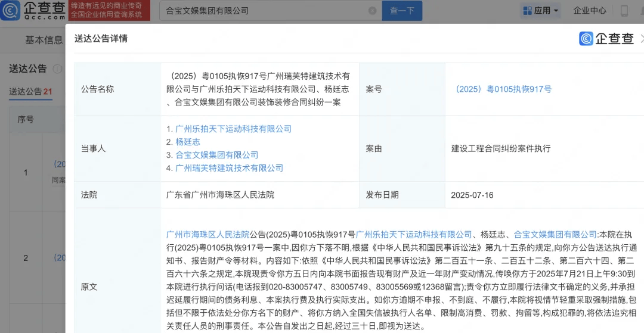The height and width of the screenshot is (333, 644).
Task: Click 广州市海珠区人民法院 link in original text
Action: pos(208,235)
